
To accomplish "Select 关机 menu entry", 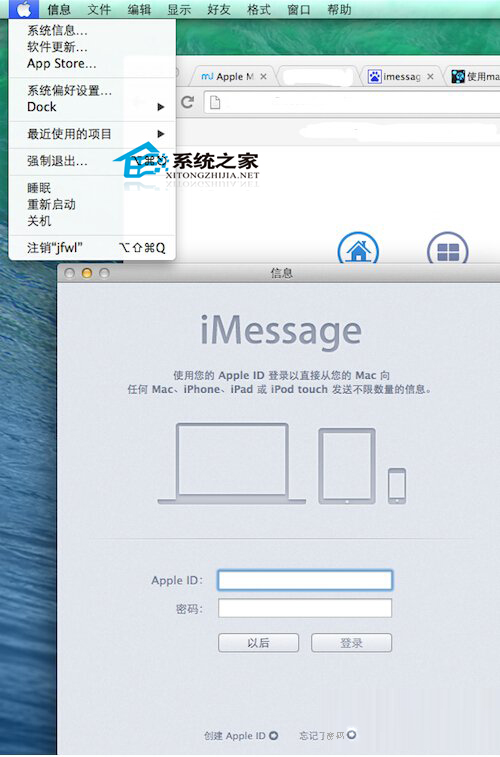I will coord(92,221).
